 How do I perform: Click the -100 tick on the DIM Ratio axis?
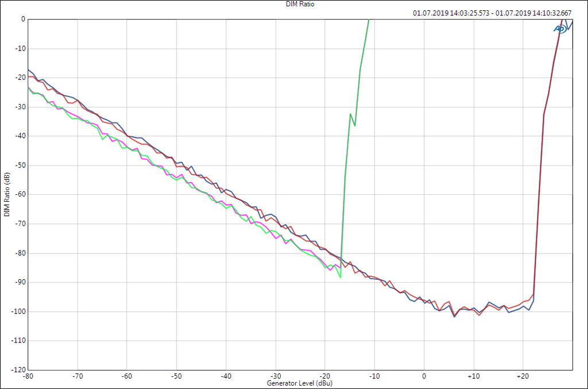(x=19, y=311)
